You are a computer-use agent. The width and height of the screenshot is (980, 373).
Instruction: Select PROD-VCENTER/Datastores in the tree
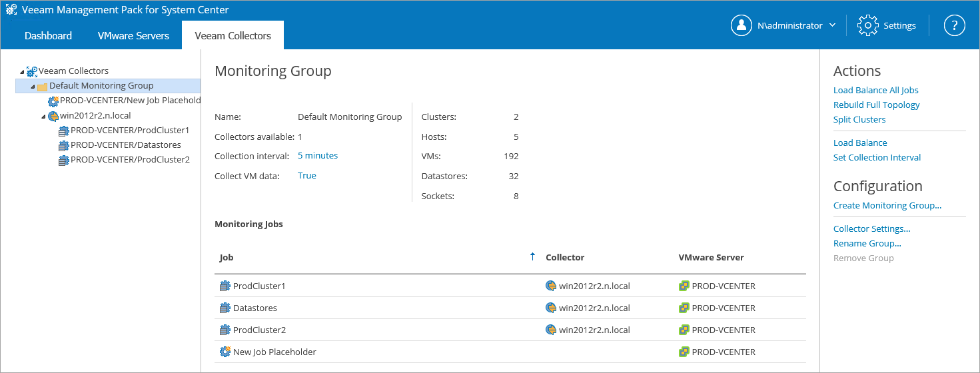tap(125, 145)
